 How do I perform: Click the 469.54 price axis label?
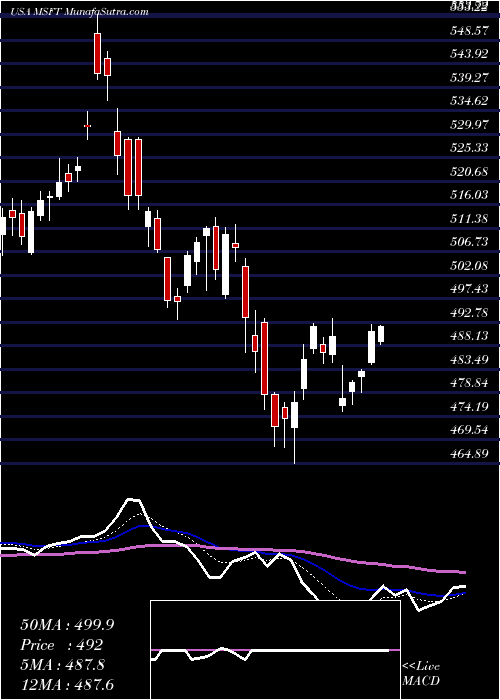pos(468,429)
